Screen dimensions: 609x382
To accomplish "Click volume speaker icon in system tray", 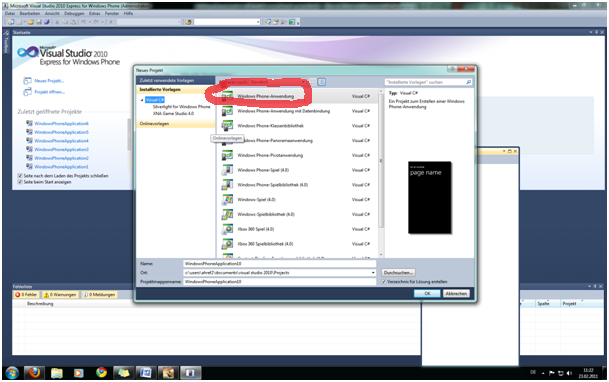I will point(569,373).
